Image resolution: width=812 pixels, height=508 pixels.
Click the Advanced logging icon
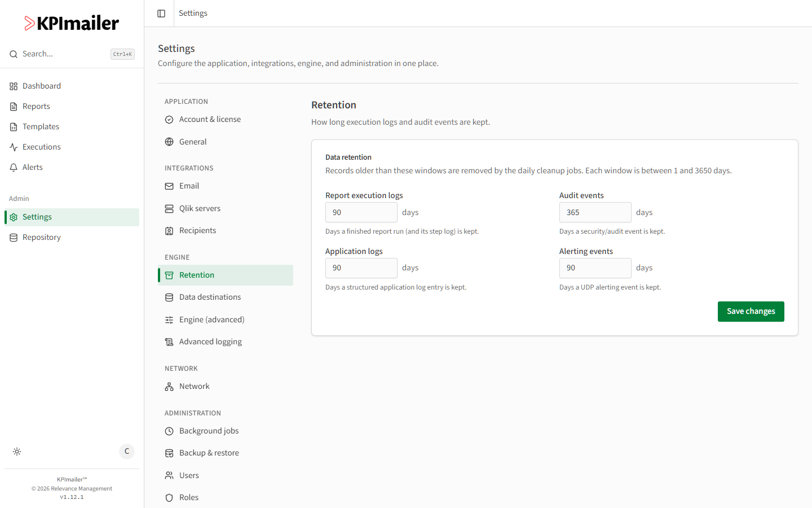169,342
